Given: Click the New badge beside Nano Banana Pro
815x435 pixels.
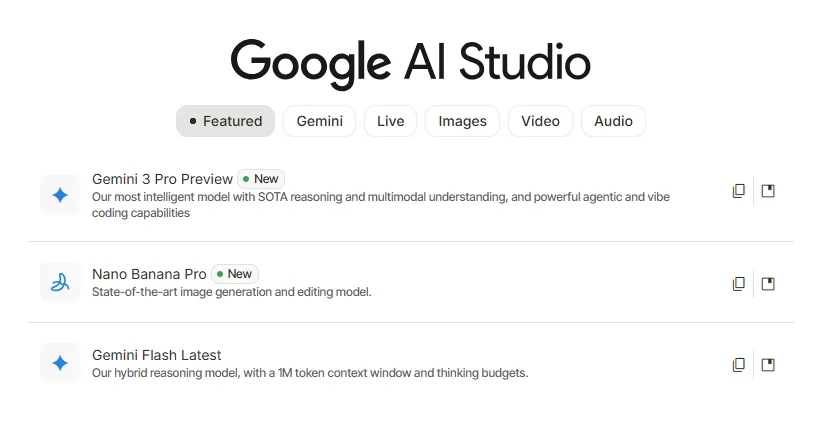Looking at the screenshot, I should pyautogui.click(x=234, y=274).
